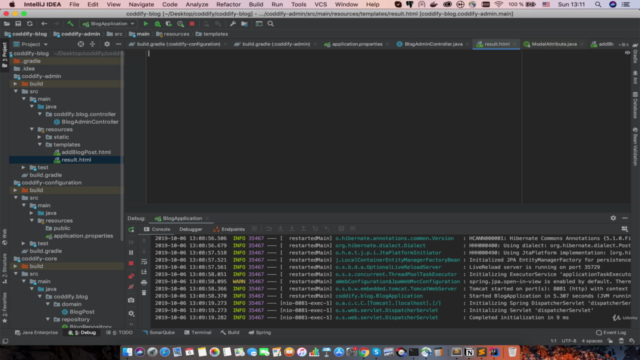
Task: Open project settings wrench icon
Action: [233, 24]
